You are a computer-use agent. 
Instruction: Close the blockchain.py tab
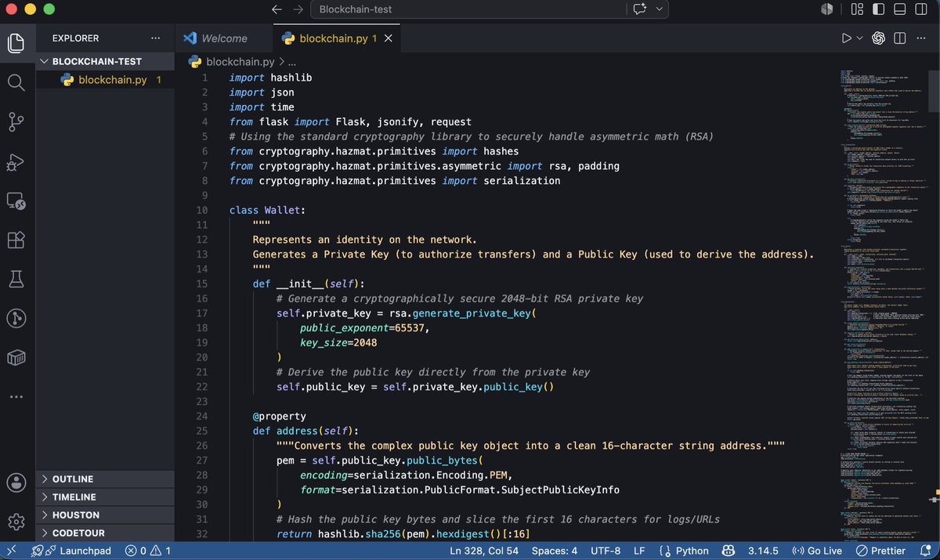click(389, 38)
